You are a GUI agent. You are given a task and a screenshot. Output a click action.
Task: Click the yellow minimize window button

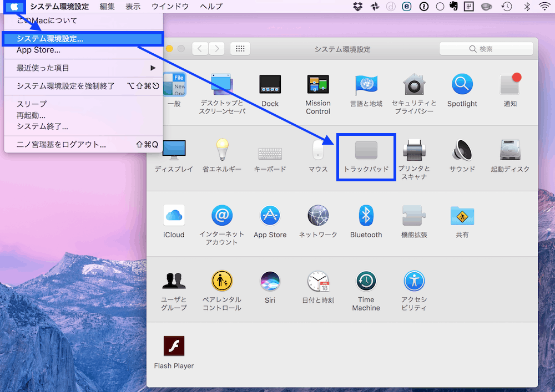(169, 49)
